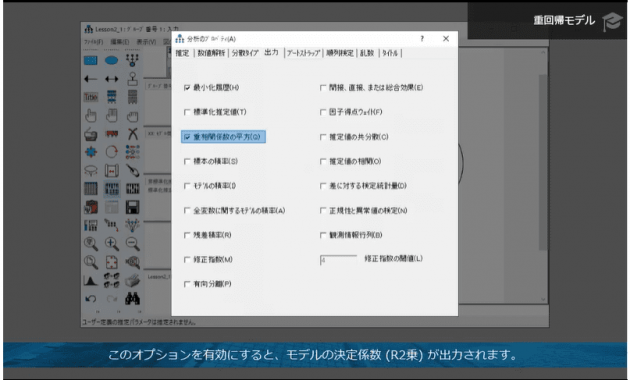Toggle the 重相関係数の平方(Q) checkbox
630x380 pixels.
coord(187,137)
